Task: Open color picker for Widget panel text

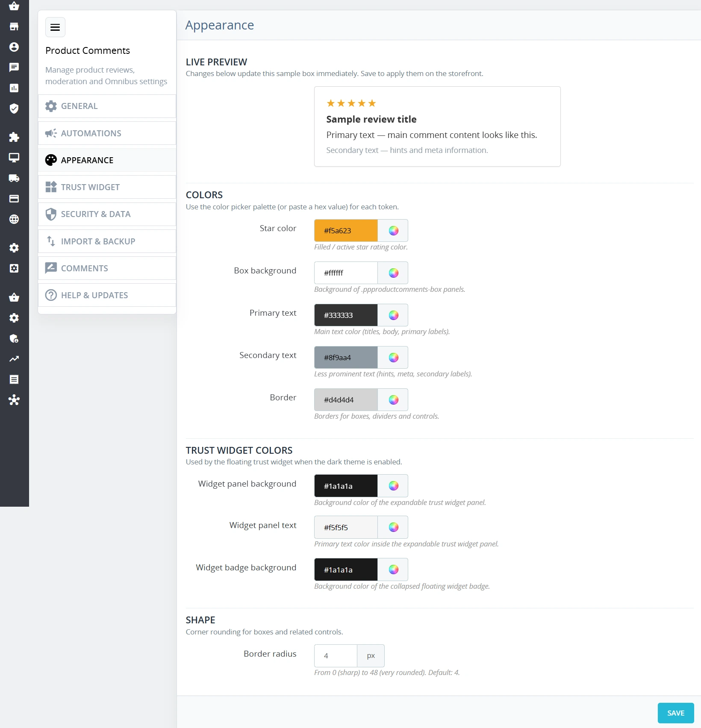Action: pyautogui.click(x=393, y=527)
